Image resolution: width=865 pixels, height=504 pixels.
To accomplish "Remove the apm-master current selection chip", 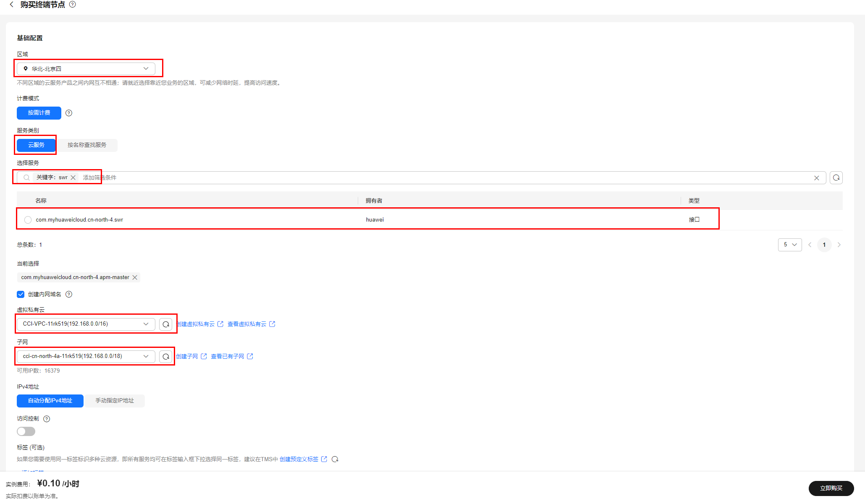I will 135,277.
